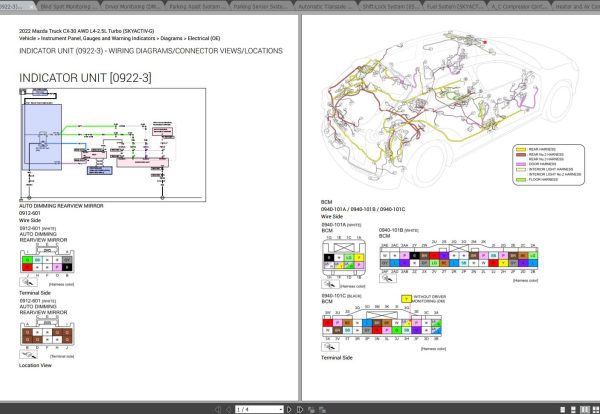
Task: Jump to last page in bottom toolbar
Action: pyautogui.click(x=300, y=409)
